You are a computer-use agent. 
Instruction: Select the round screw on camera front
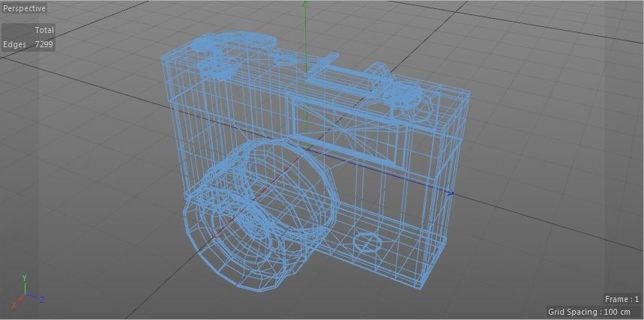coord(367,241)
